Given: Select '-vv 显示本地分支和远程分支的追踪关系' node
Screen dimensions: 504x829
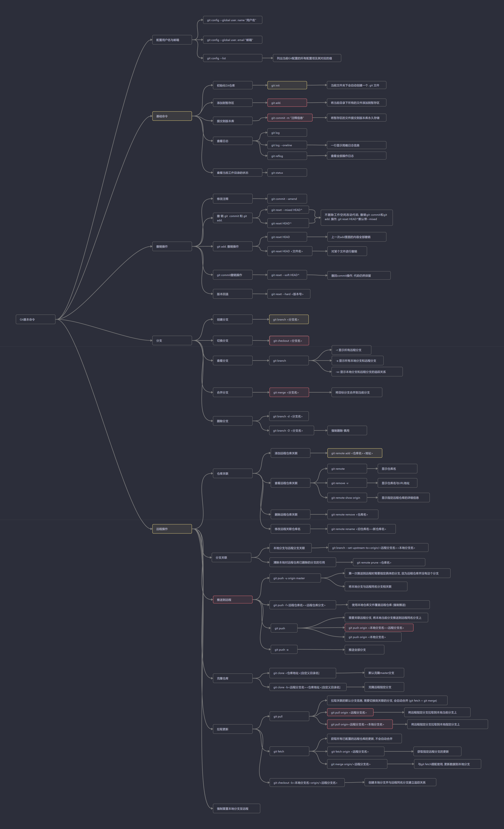Looking at the screenshot, I should [x=367, y=372].
